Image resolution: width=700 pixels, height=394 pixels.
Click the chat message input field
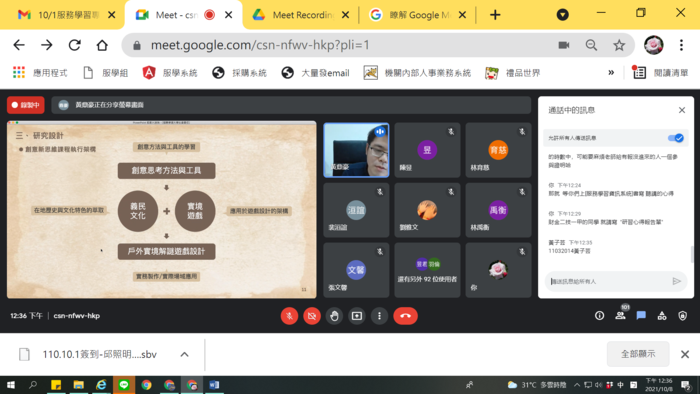coord(608,281)
